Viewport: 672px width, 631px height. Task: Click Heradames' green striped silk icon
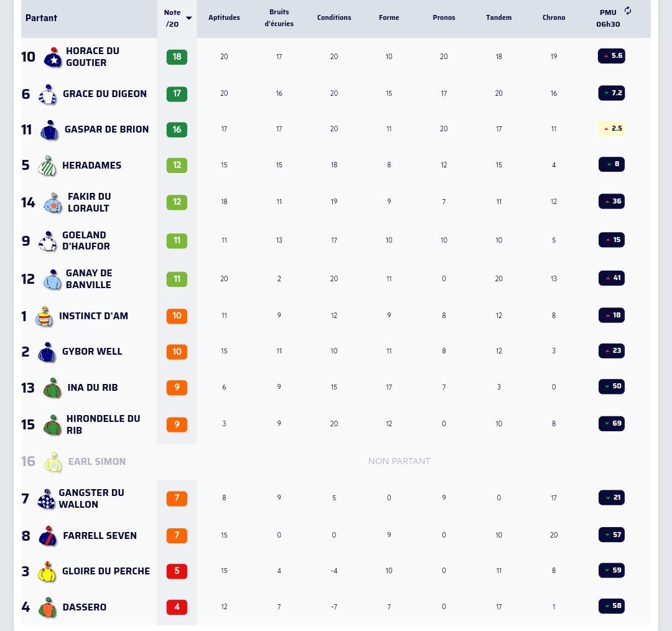(x=47, y=166)
